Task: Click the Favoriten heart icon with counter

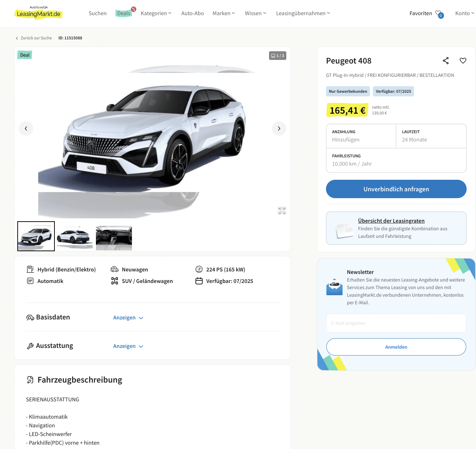Action: pos(439,14)
